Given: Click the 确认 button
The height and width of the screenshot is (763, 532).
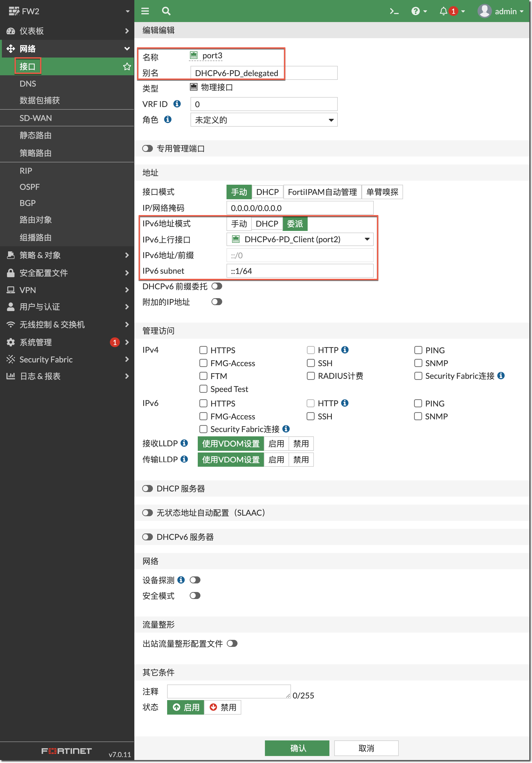Looking at the screenshot, I should point(297,748).
